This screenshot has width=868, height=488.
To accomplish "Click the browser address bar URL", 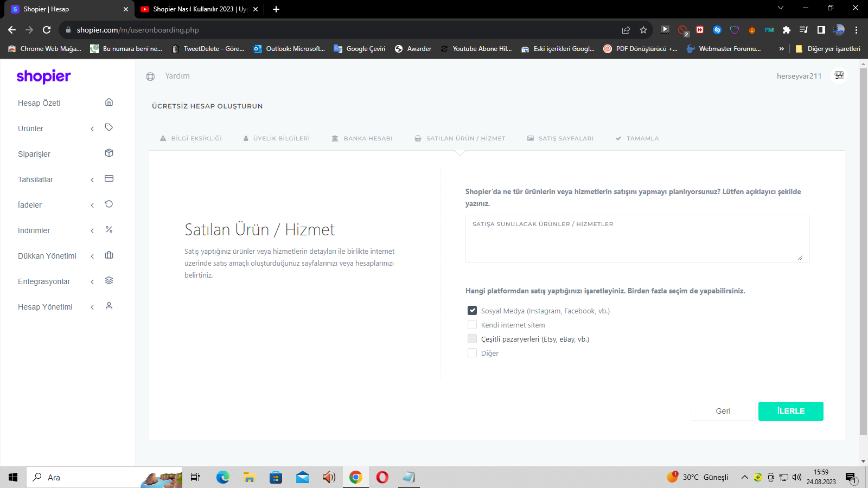I will click(x=138, y=30).
